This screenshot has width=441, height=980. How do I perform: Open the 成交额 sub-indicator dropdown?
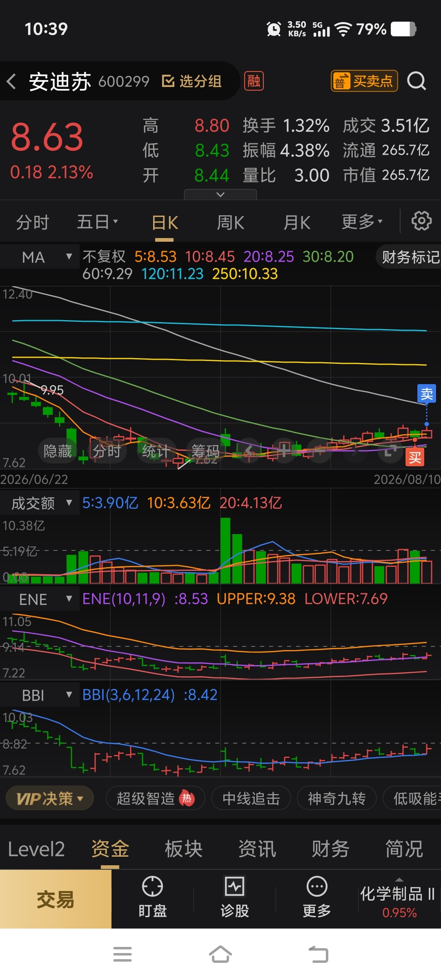click(x=40, y=503)
